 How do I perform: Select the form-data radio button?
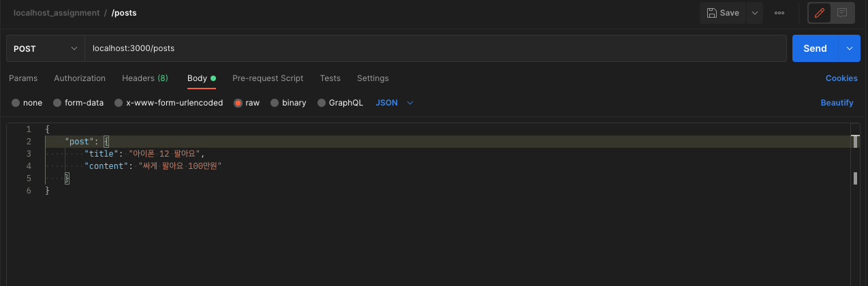coord(58,103)
